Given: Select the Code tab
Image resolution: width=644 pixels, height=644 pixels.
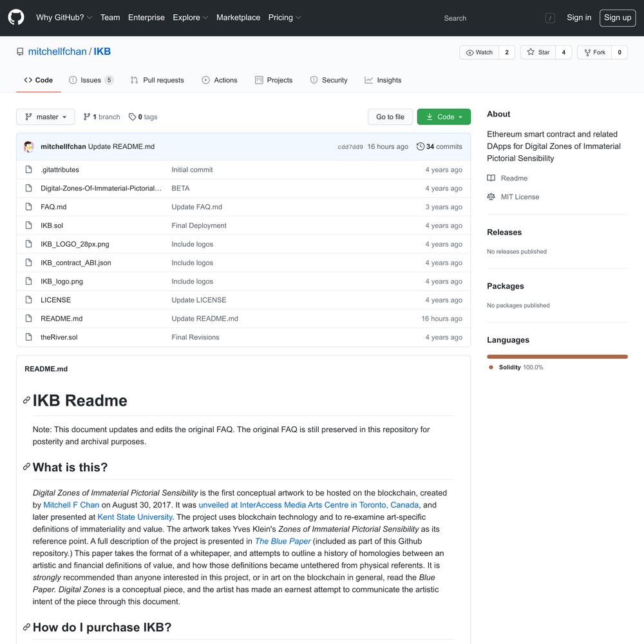Looking at the screenshot, I should [39, 80].
